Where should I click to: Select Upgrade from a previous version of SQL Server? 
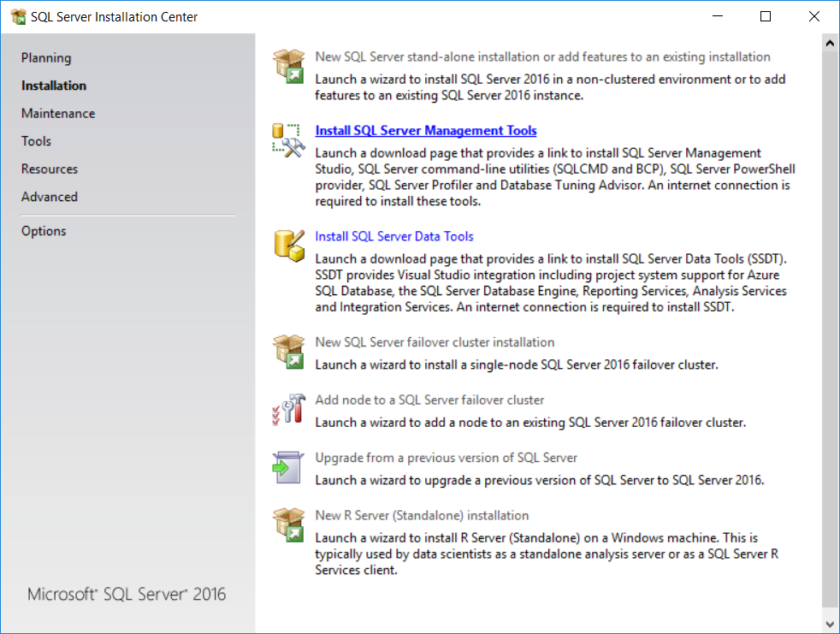click(x=447, y=459)
